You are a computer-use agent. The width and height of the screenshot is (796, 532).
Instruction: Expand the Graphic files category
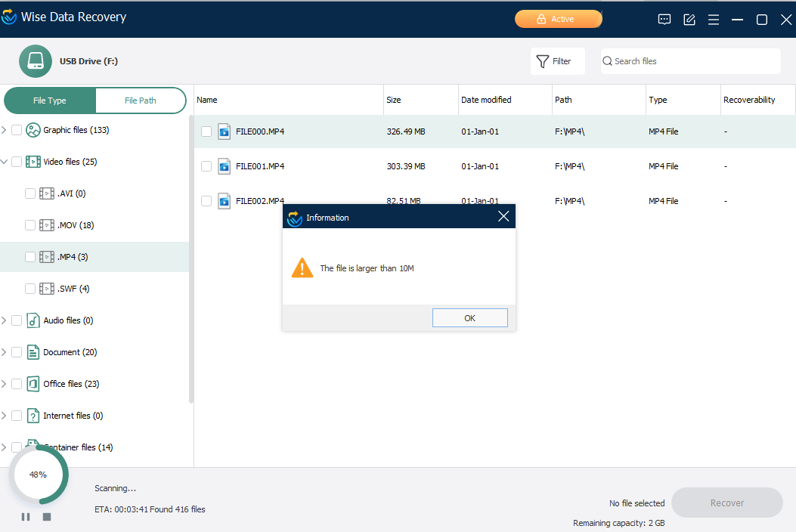click(5, 130)
